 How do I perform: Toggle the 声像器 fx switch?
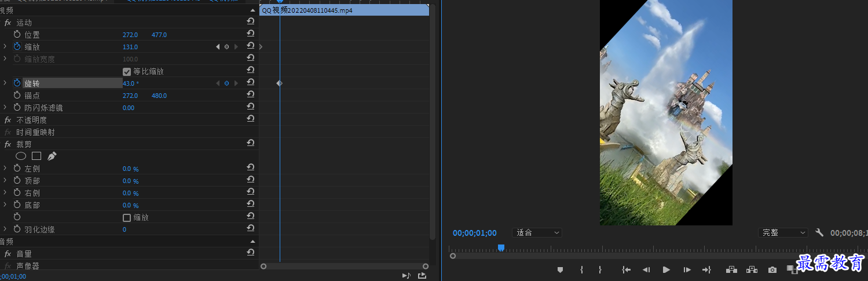coord(8,266)
